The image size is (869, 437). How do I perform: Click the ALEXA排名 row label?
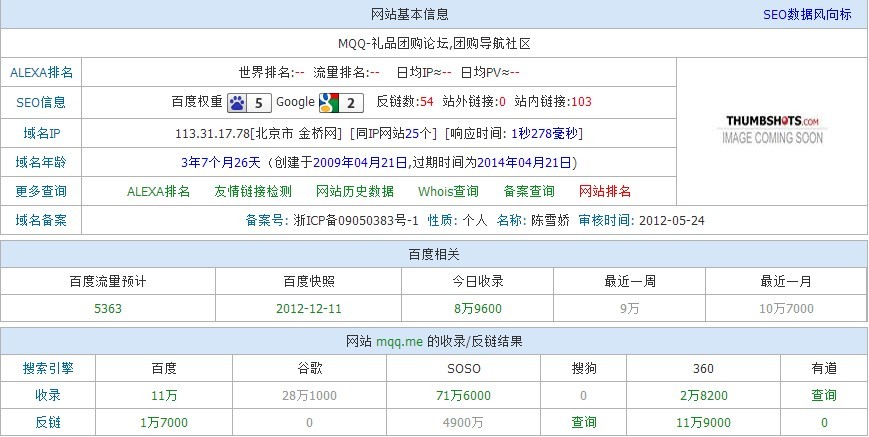point(42,73)
